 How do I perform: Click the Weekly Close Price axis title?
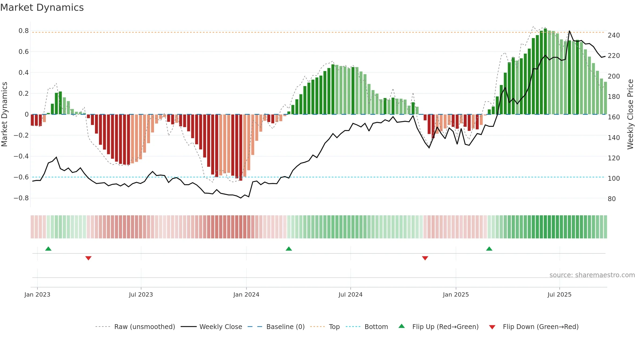pos(630,114)
